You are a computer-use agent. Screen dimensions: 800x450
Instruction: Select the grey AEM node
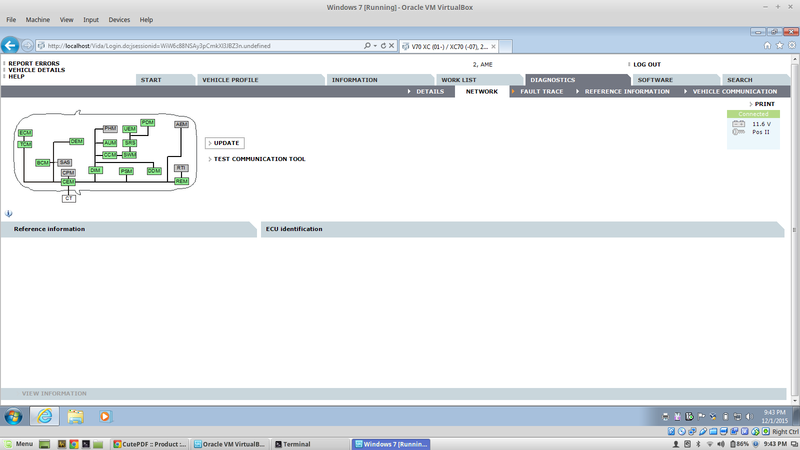point(181,124)
